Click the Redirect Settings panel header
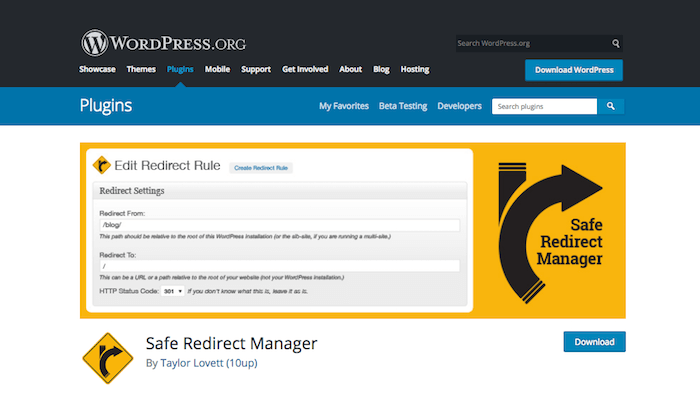This screenshot has height=398, width=700. 279,191
